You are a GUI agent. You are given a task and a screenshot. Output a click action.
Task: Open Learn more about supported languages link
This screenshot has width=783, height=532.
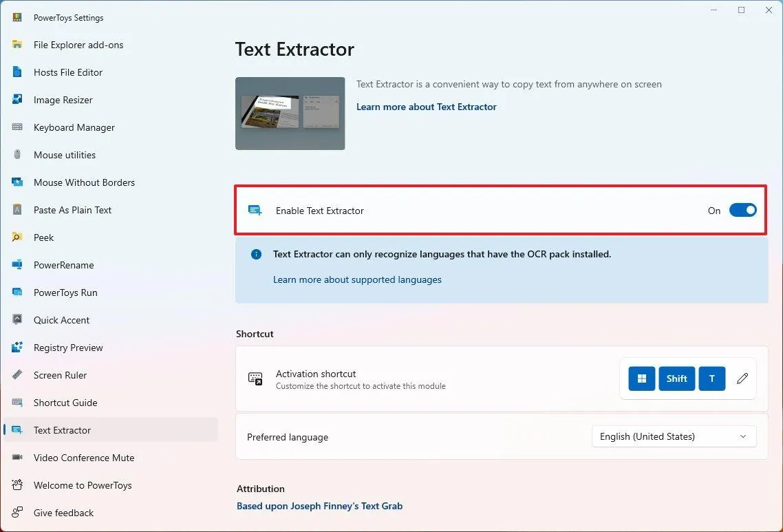click(x=357, y=279)
